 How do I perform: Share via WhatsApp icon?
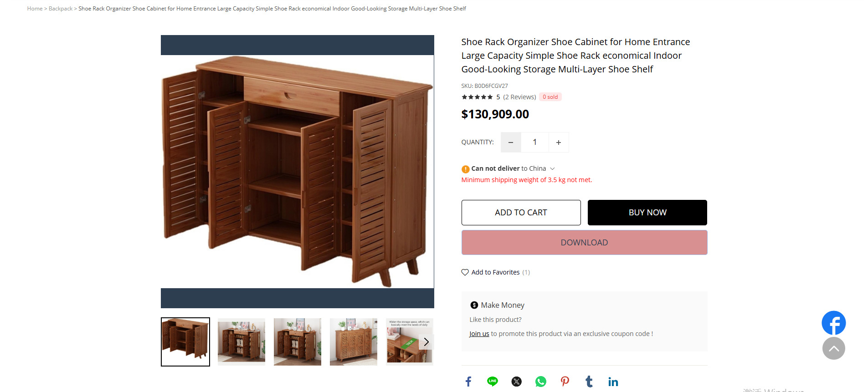click(x=541, y=382)
